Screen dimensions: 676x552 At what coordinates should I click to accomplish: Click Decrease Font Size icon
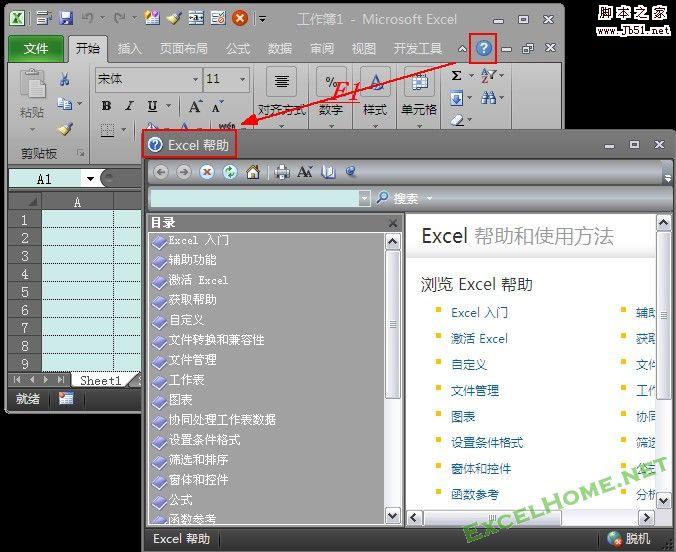click(217, 106)
